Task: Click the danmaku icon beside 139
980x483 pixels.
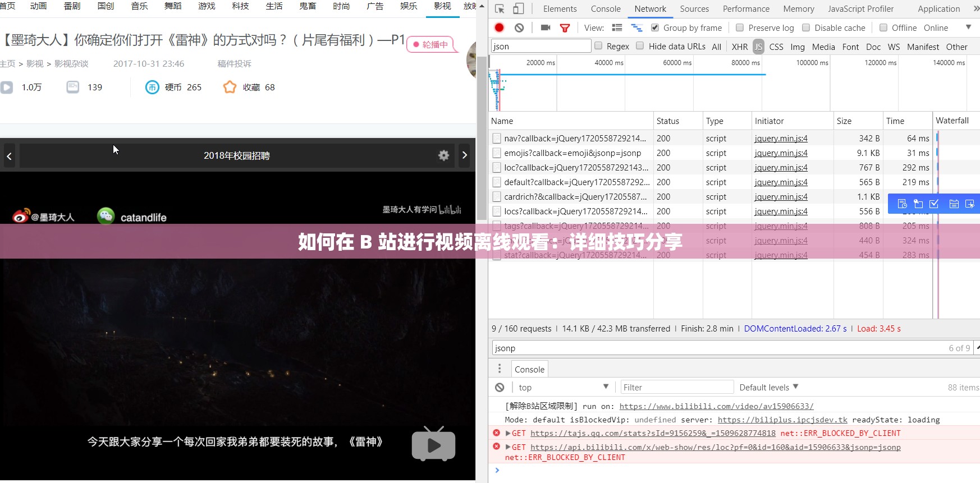Action: (73, 87)
